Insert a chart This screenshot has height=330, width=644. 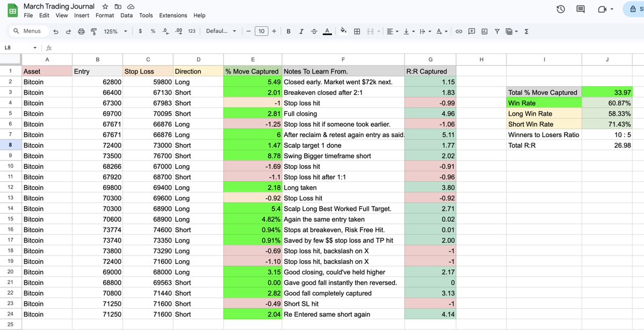point(484,31)
